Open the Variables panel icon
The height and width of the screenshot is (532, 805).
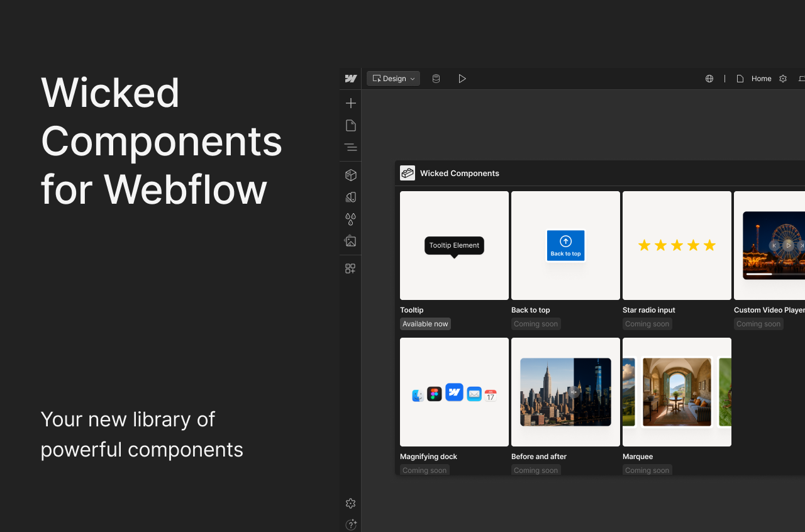(x=351, y=197)
